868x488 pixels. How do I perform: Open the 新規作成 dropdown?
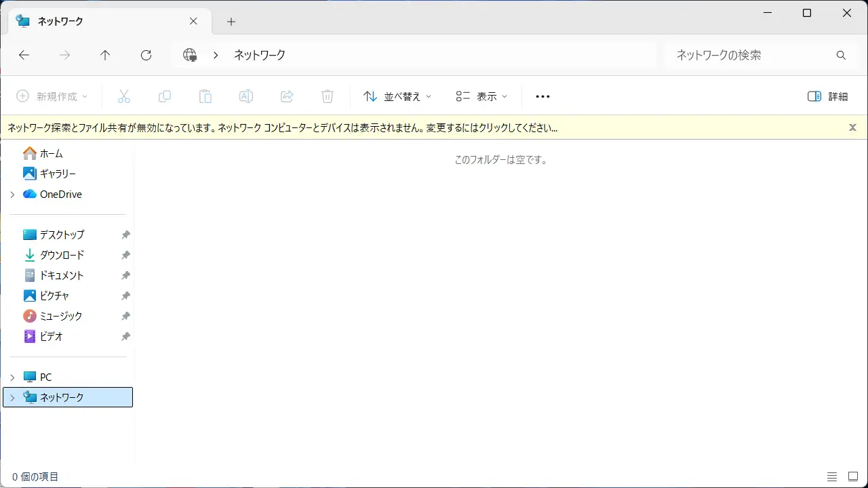click(x=52, y=96)
